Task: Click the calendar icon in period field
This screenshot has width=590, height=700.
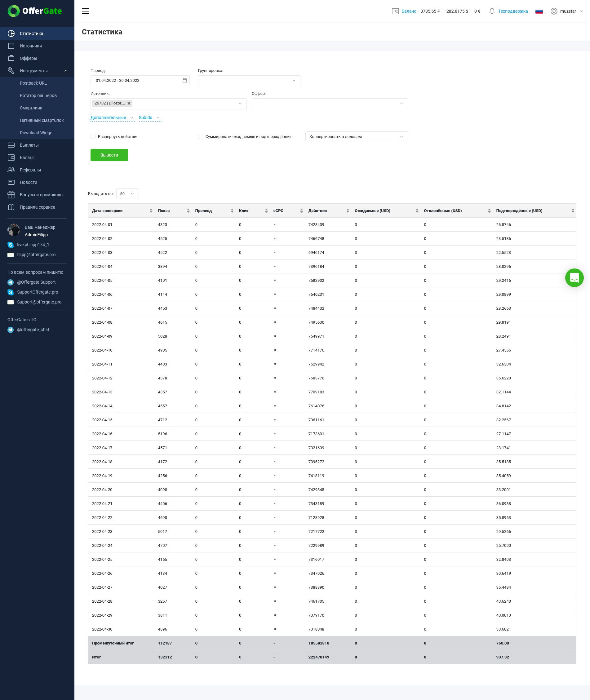Action: click(184, 80)
